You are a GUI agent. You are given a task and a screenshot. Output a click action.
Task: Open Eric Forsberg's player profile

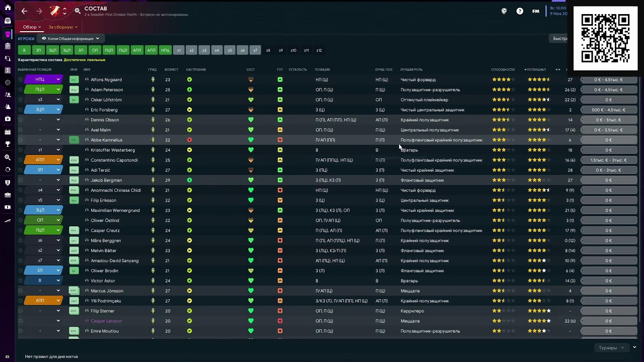coord(104,110)
